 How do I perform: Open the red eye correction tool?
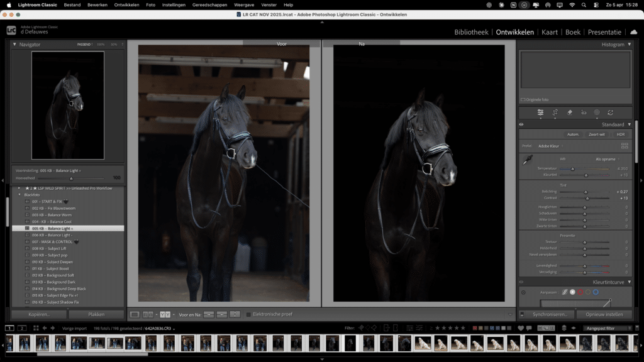pyautogui.click(x=583, y=112)
